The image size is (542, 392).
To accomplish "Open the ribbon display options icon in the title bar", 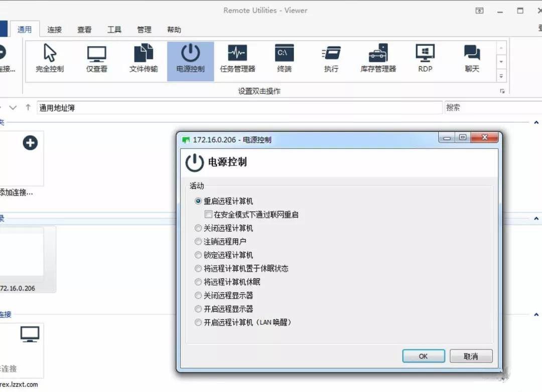I will 479,11.
